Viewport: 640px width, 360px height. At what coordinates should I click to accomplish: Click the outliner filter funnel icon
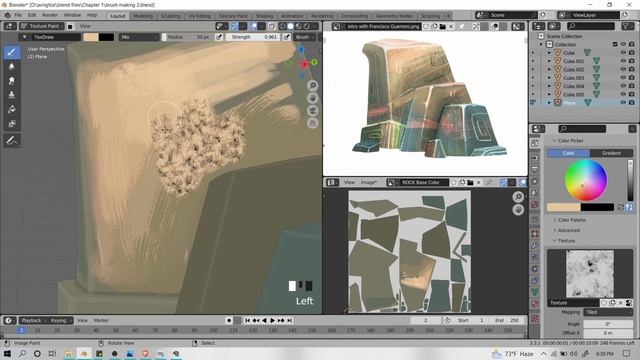pos(626,26)
